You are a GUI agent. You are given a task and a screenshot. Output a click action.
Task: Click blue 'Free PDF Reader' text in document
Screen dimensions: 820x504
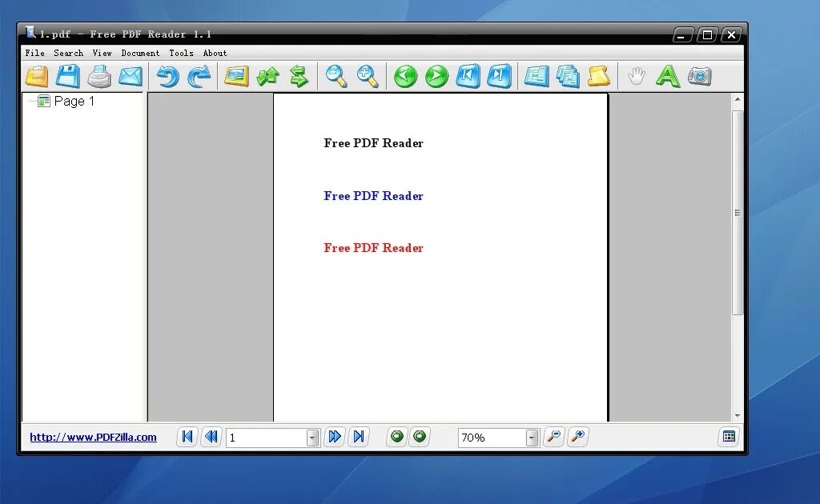point(373,196)
